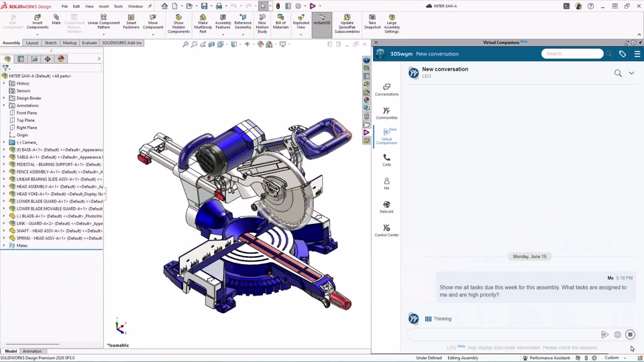This screenshot has height=362, width=644.
Task: Click the 3DSwym Search field
Action: [x=572, y=54]
